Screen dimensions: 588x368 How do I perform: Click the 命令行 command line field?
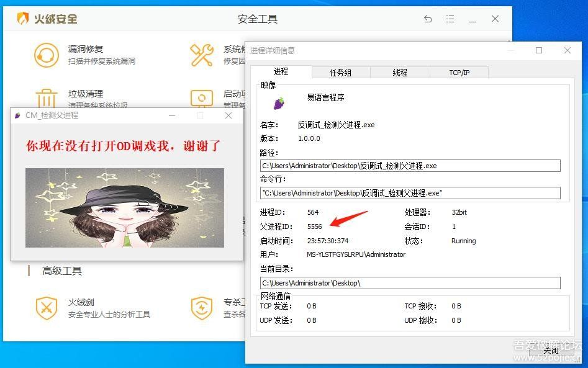pyautogui.click(x=410, y=193)
